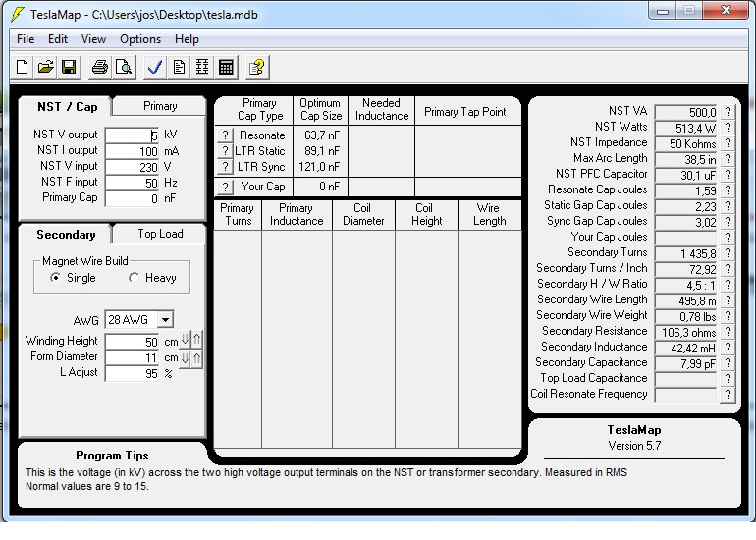
Task: Click the Secondary Inductance value 42,42 mH
Action: pyautogui.click(x=685, y=348)
